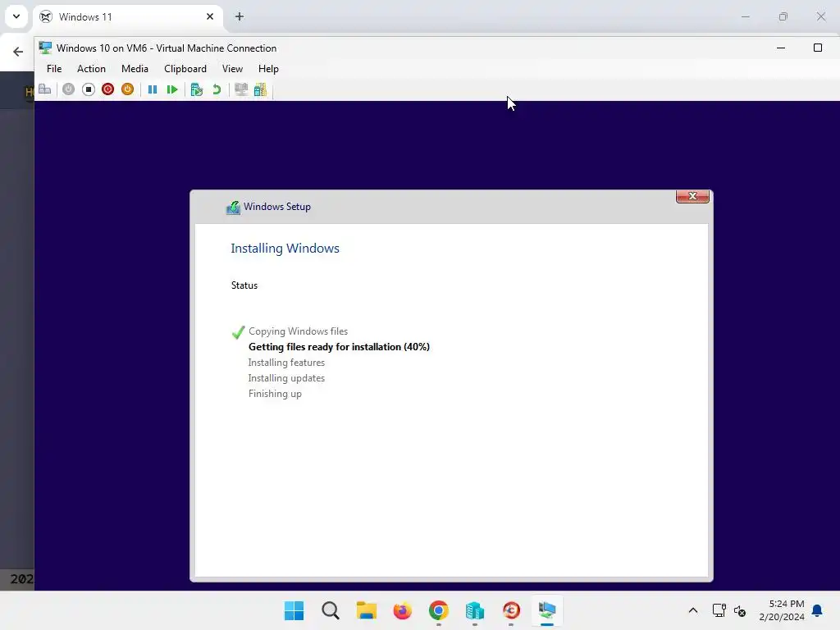The width and height of the screenshot is (840, 630).
Task: Create a checkpoint of the virtual machine
Action: point(197,89)
